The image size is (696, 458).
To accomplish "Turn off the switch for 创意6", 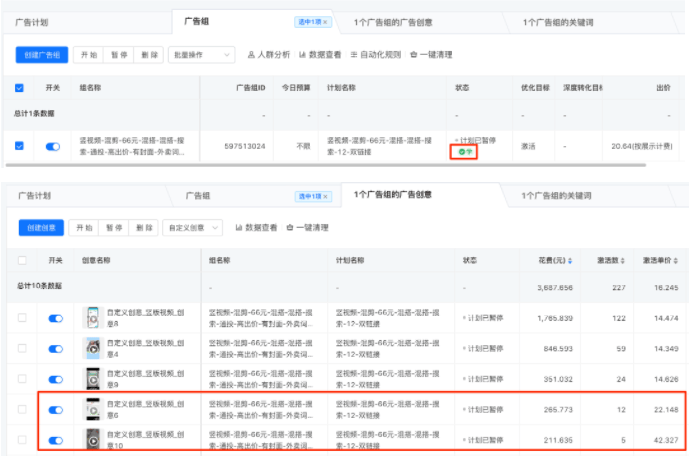I will (x=55, y=410).
